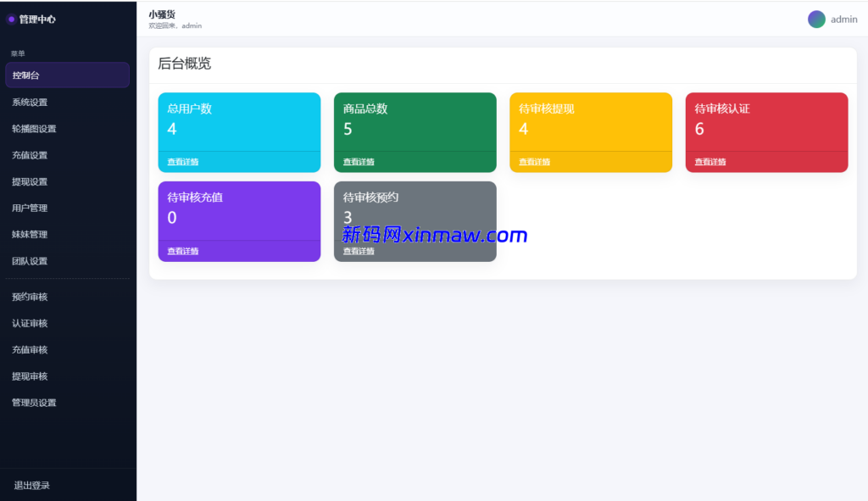Click the 总用户数 label
The height and width of the screenshot is (501, 868).
(x=189, y=109)
